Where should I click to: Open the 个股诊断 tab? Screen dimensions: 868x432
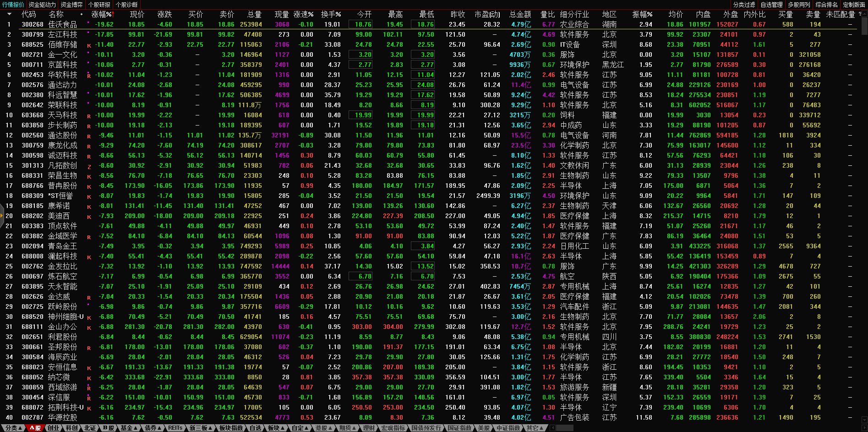(127, 5)
